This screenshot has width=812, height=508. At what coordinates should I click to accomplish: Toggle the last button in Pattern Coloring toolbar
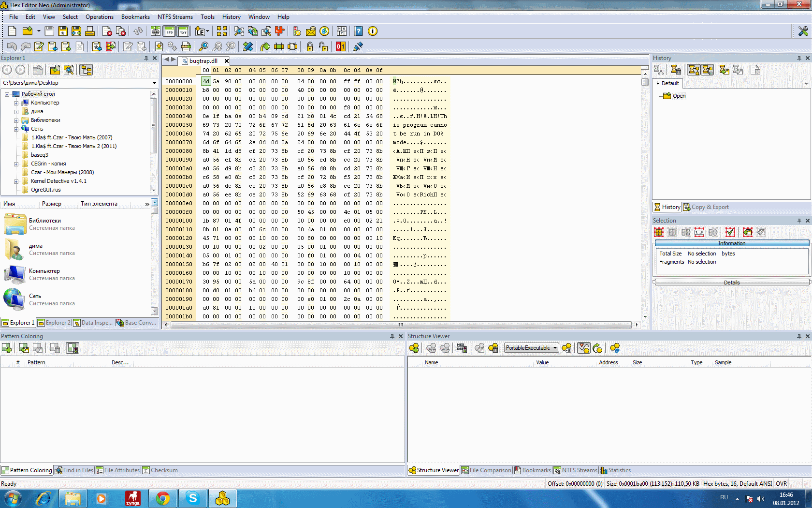(72, 348)
